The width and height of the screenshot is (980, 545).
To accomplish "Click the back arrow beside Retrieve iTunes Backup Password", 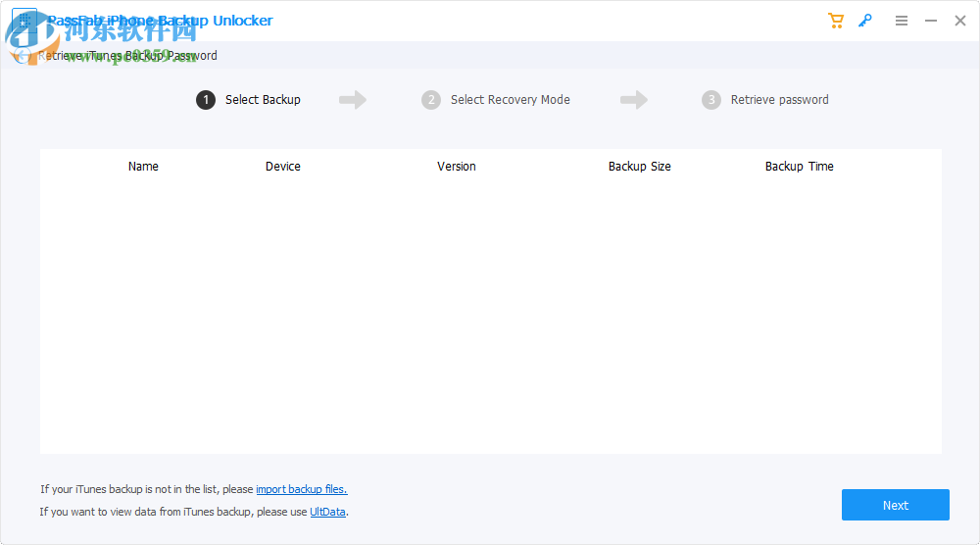I will pos(23,56).
